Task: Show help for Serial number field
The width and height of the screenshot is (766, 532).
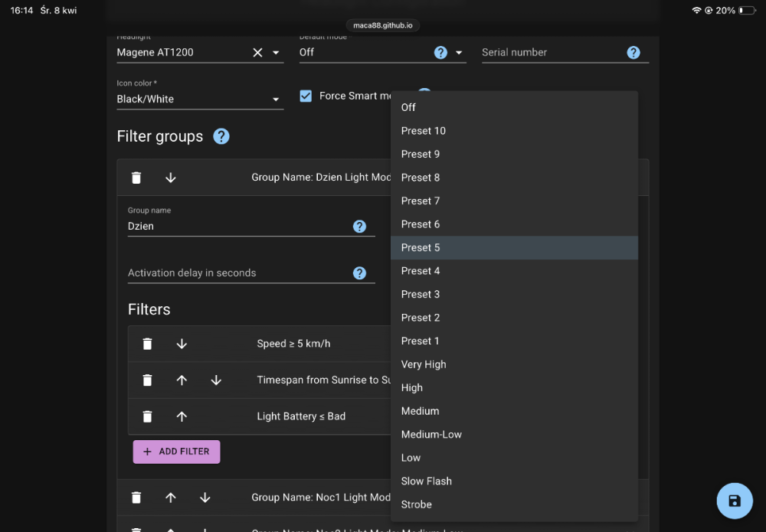Action: [x=633, y=52]
